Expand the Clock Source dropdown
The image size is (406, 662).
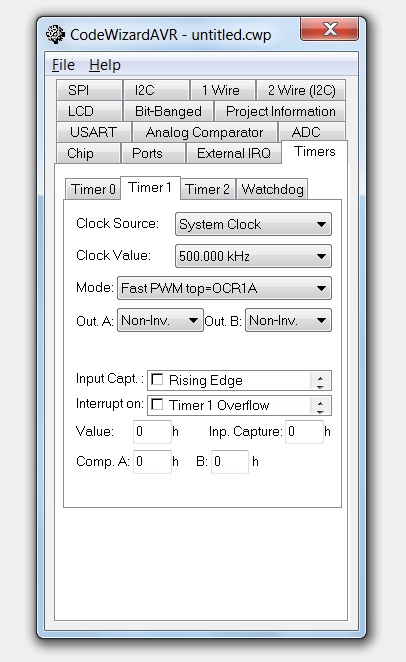pyautogui.click(x=253, y=224)
